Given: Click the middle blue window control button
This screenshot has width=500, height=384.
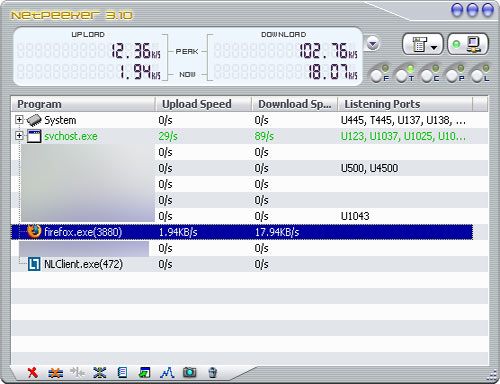Looking at the screenshot, I should coord(472,10).
